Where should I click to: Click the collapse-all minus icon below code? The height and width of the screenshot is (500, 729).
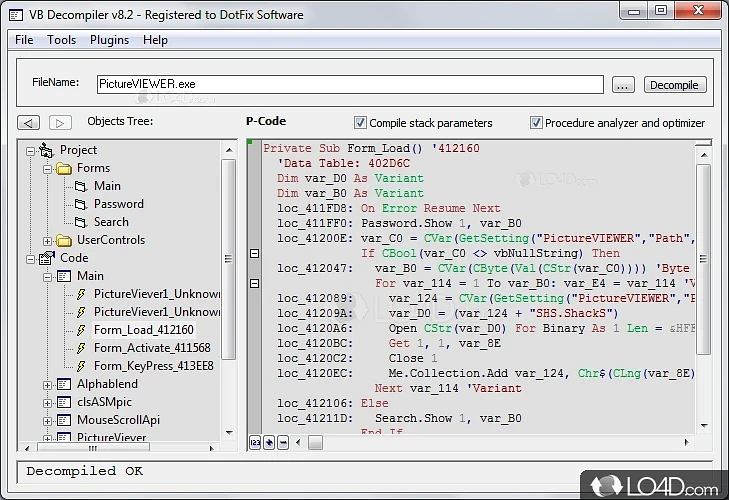[283, 442]
